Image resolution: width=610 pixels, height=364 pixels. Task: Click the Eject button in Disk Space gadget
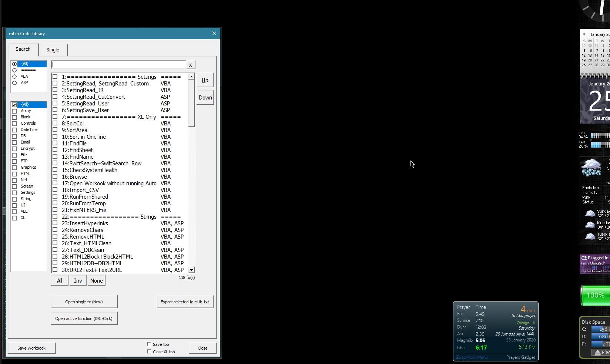pos(601,352)
